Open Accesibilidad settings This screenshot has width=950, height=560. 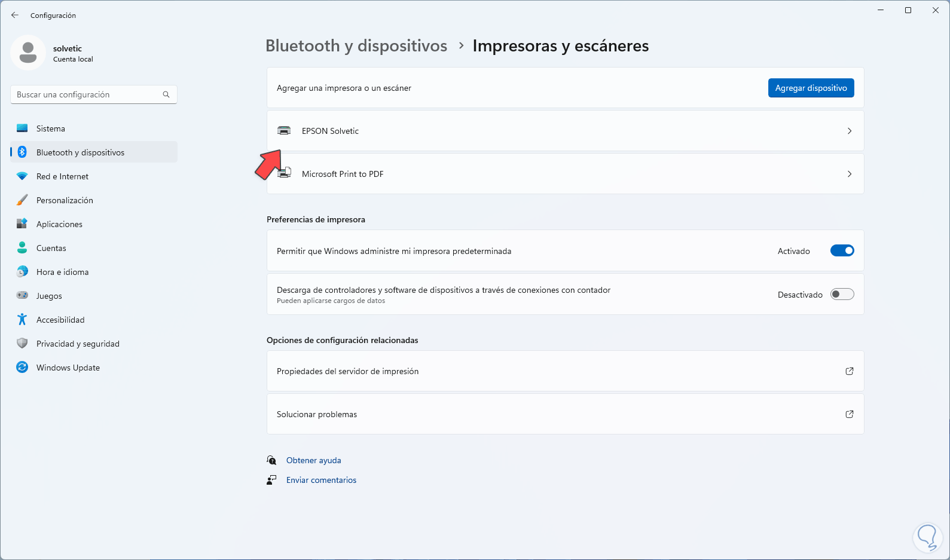coord(94,320)
